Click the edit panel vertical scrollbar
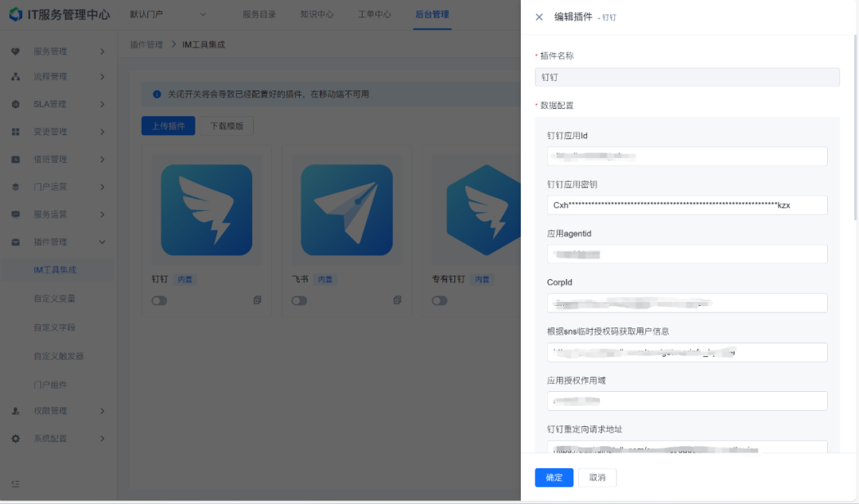Viewport: 859px width, 504px height. (x=854, y=127)
